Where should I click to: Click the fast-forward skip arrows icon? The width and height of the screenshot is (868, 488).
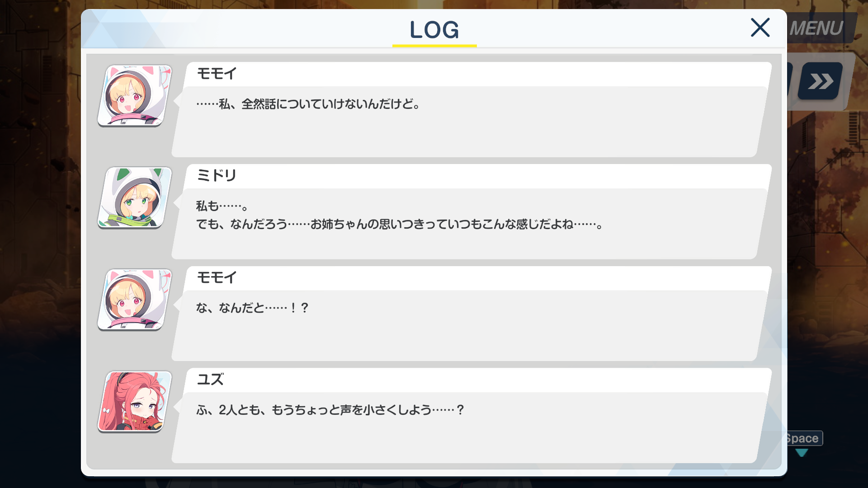pyautogui.click(x=820, y=81)
